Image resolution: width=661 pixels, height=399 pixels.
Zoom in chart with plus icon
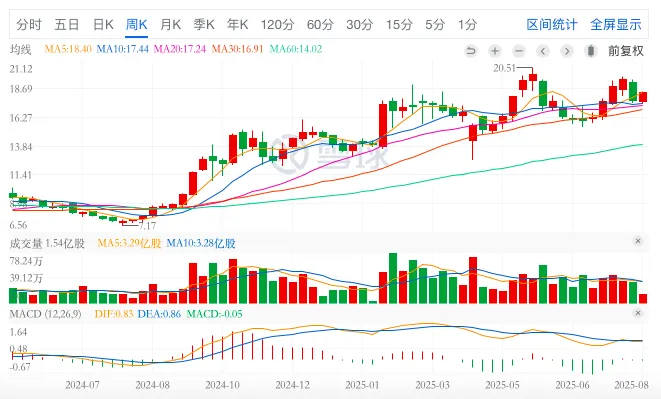(x=495, y=51)
